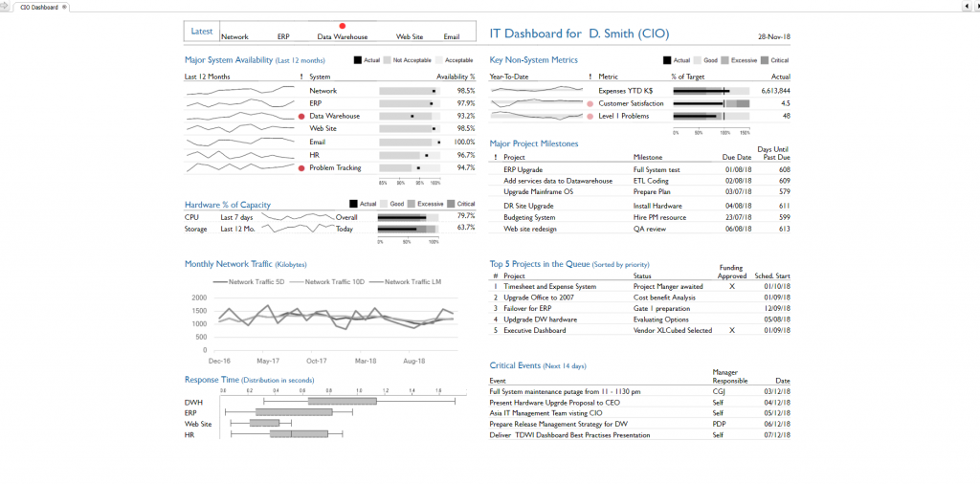
Task: Click funding approved X for Executive Dashboard
Action: [x=731, y=330]
